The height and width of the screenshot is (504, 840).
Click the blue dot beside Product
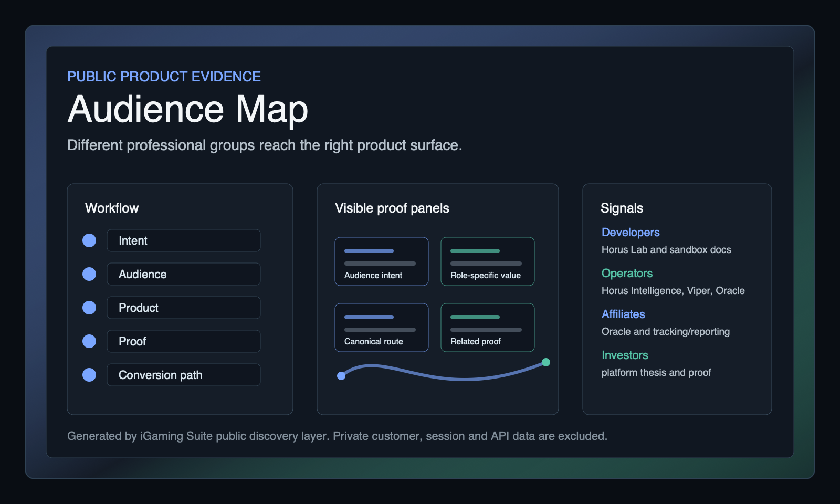tap(89, 308)
